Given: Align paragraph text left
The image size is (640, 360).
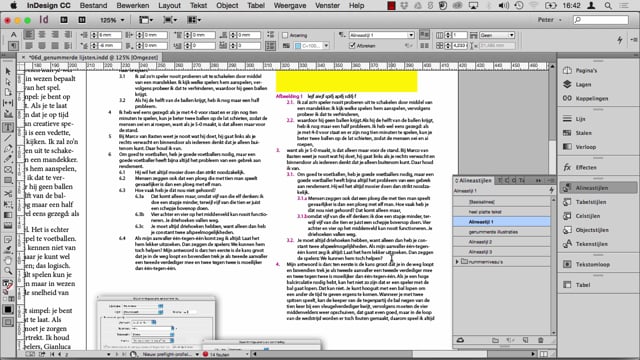Looking at the screenshot, I should click(29, 35).
